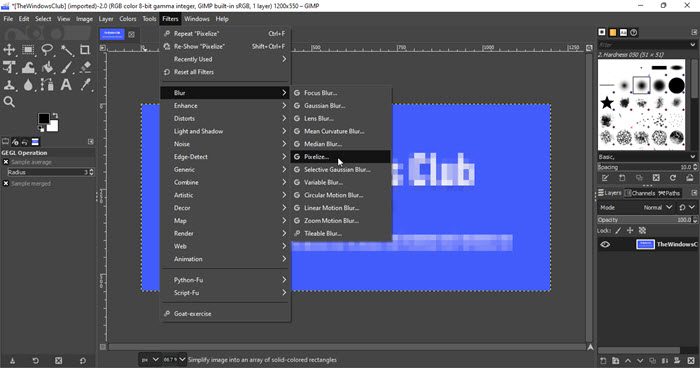Image resolution: width=700 pixels, height=369 pixels.
Task: Toggle lock alpha channel icon
Action: pos(642,231)
